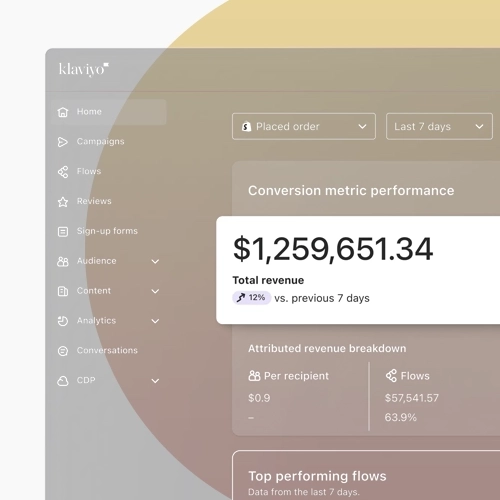Click the CDP cloud icon
The image size is (500, 500).
pyautogui.click(x=63, y=381)
